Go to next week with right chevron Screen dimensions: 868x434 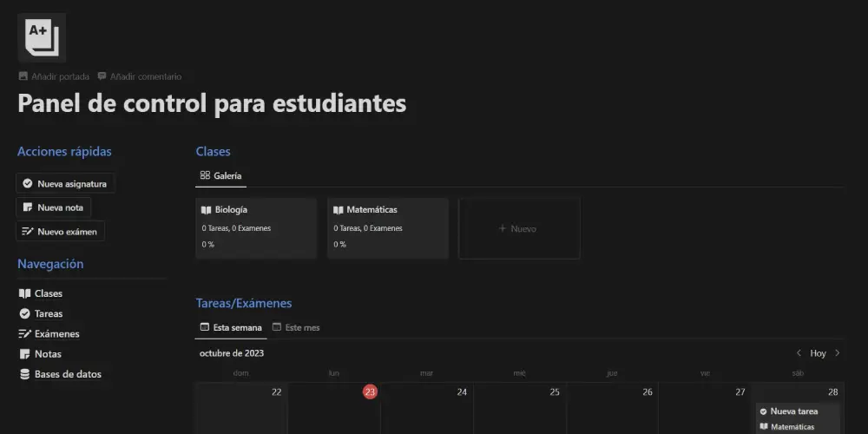837,353
